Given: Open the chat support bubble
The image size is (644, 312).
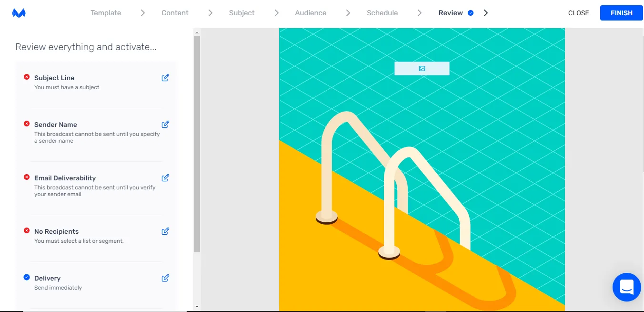Looking at the screenshot, I should [626, 287].
